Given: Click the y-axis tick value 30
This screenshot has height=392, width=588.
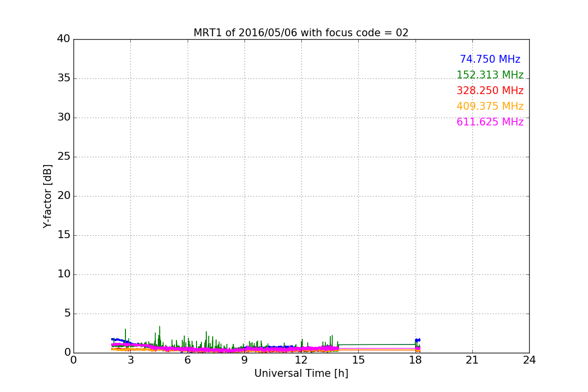Looking at the screenshot, I should [x=64, y=118].
